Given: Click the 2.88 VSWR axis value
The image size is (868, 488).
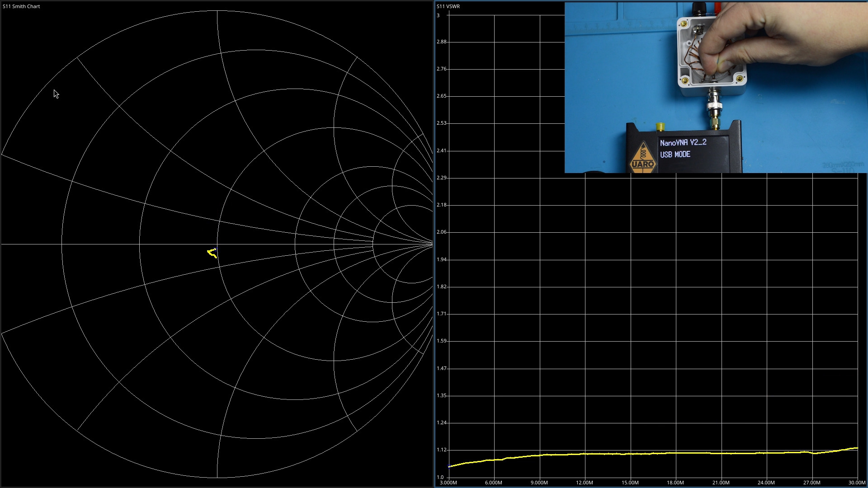Looking at the screenshot, I should pyautogui.click(x=441, y=42).
